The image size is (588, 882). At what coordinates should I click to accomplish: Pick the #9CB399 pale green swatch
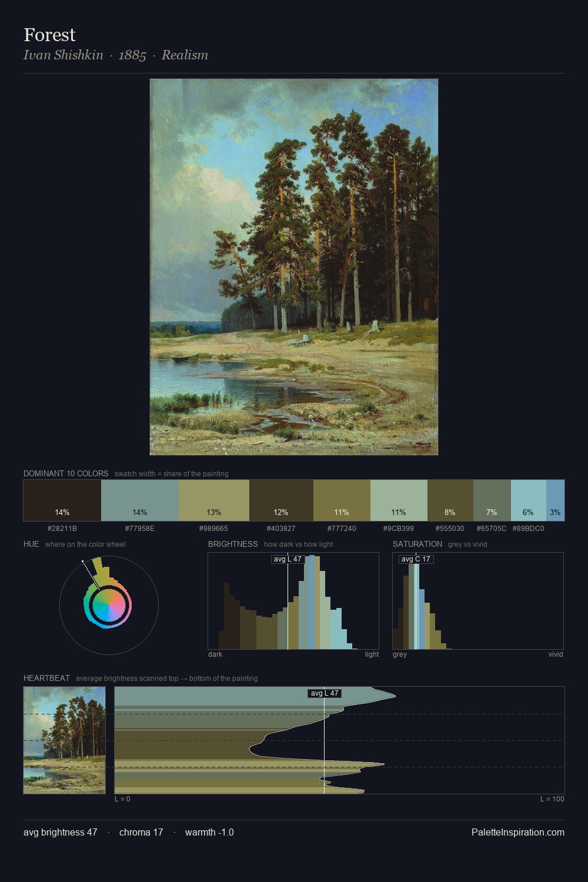tap(399, 500)
